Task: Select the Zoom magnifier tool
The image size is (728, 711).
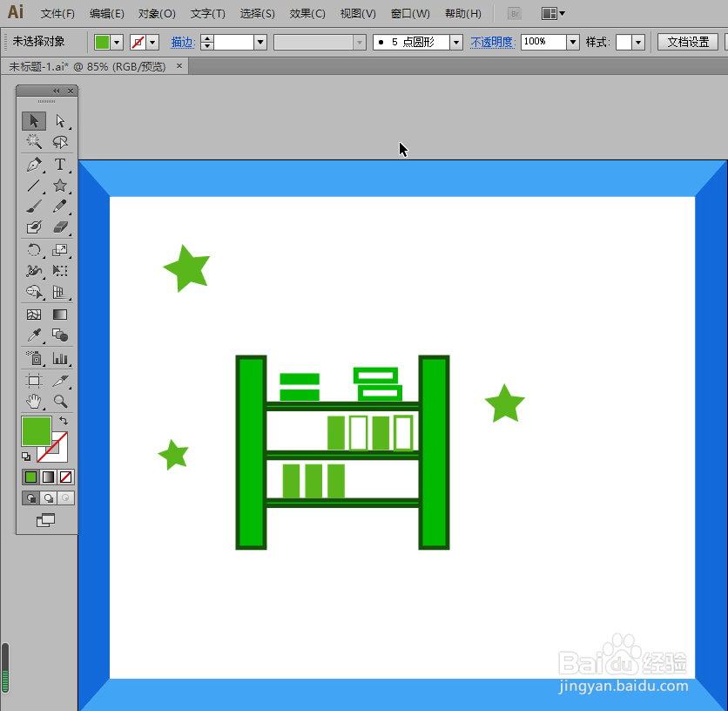Action: 60,401
